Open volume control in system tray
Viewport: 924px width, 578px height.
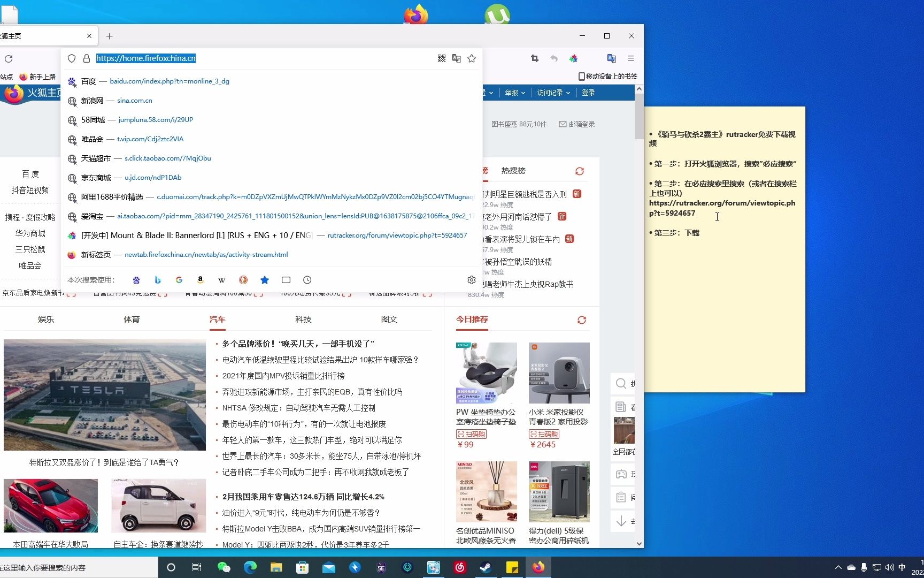[x=890, y=567]
